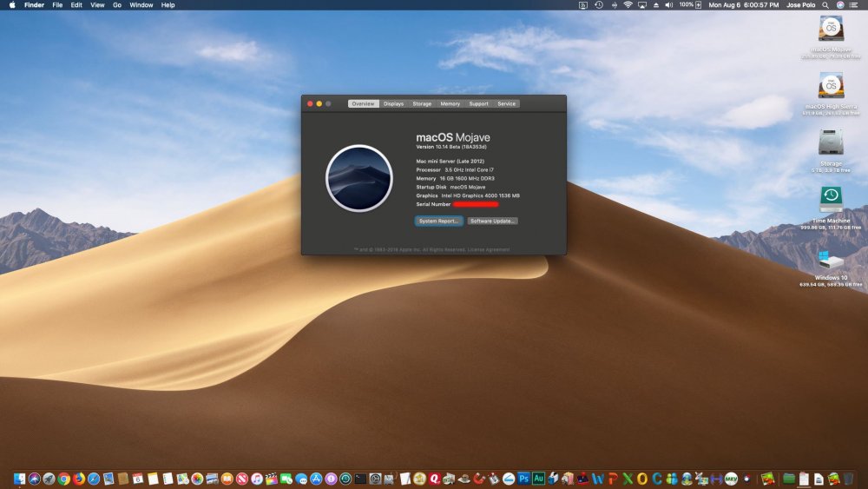Image resolution: width=868 pixels, height=489 pixels.
Task: Click the volume icon in menu bar
Action: pyautogui.click(x=668, y=5)
